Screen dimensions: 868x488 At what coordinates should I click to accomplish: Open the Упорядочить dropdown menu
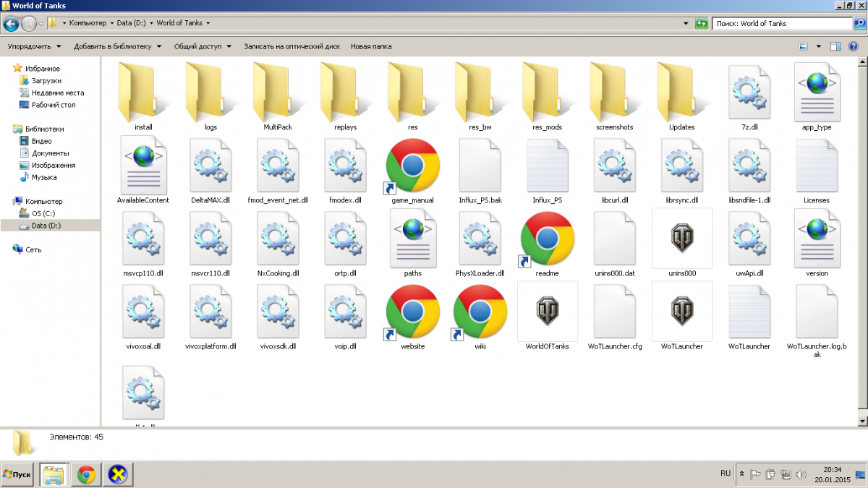tap(34, 46)
